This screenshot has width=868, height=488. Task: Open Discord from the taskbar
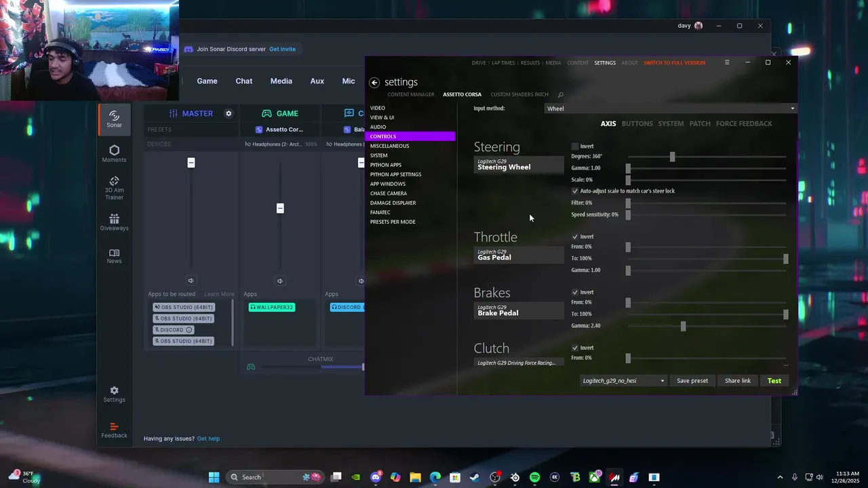click(x=376, y=477)
